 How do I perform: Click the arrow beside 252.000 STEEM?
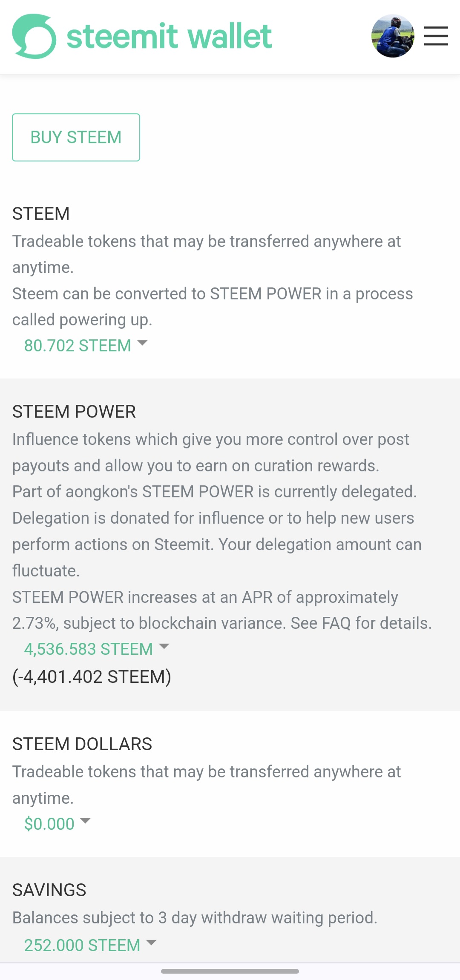coord(151,943)
